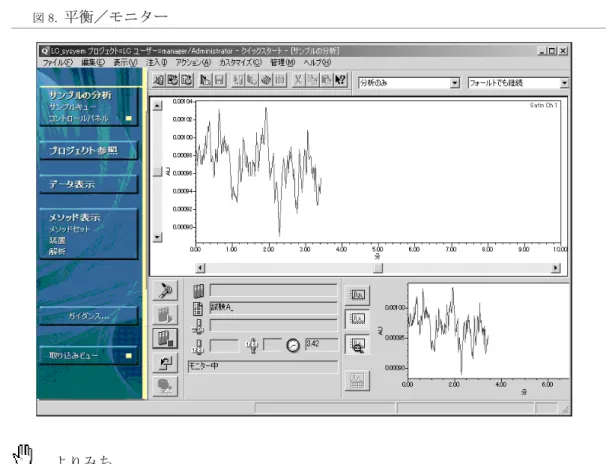Click the second chromatogram view icon button
The image size is (609, 464).
357,320
